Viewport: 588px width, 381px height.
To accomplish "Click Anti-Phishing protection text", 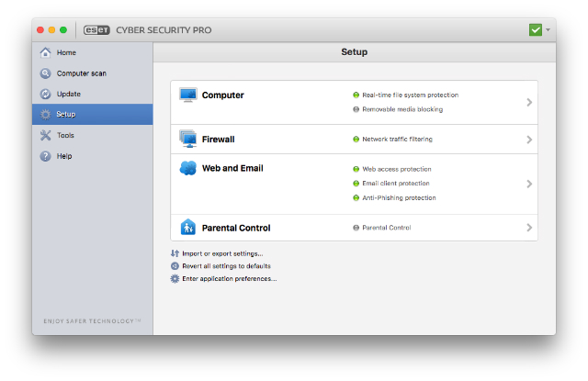I will (x=399, y=197).
